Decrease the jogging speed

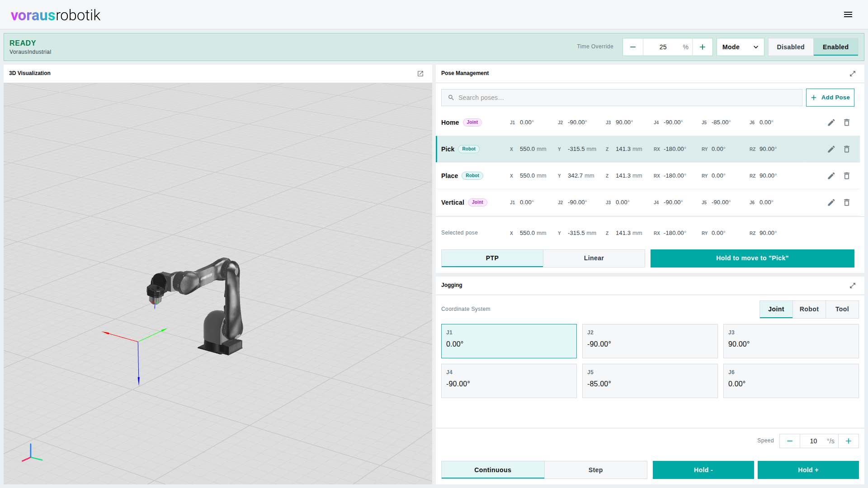tap(790, 441)
